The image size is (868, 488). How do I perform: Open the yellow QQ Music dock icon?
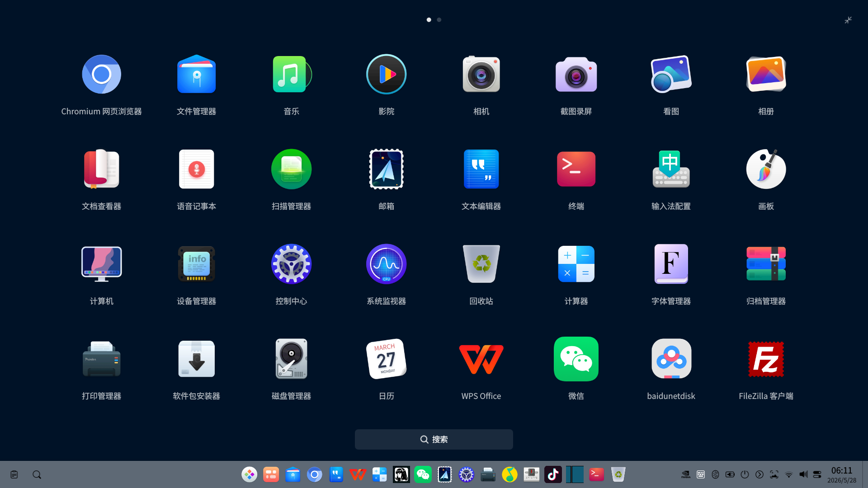tap(510, 475)
